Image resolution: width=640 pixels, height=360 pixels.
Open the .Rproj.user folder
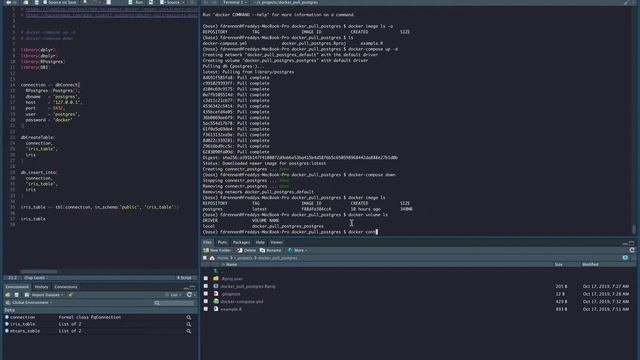[x=232, y=279]
